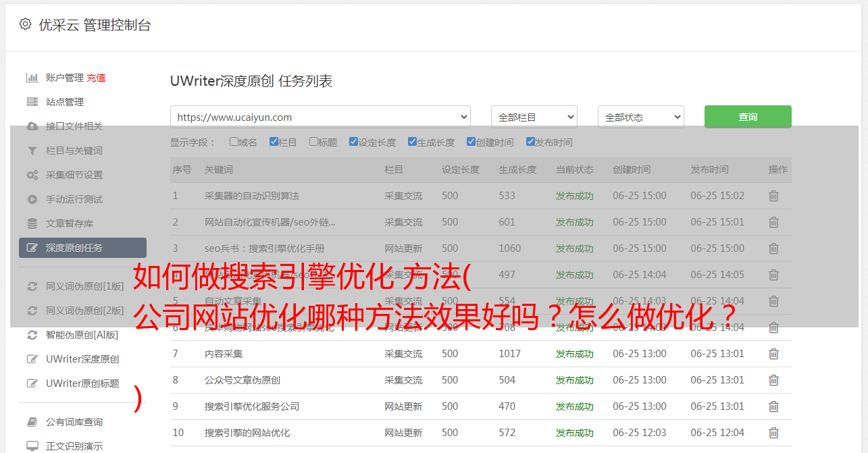Open 文章暂存库 in the sidebar
The image size is (868, 453).
pos(70,223)
